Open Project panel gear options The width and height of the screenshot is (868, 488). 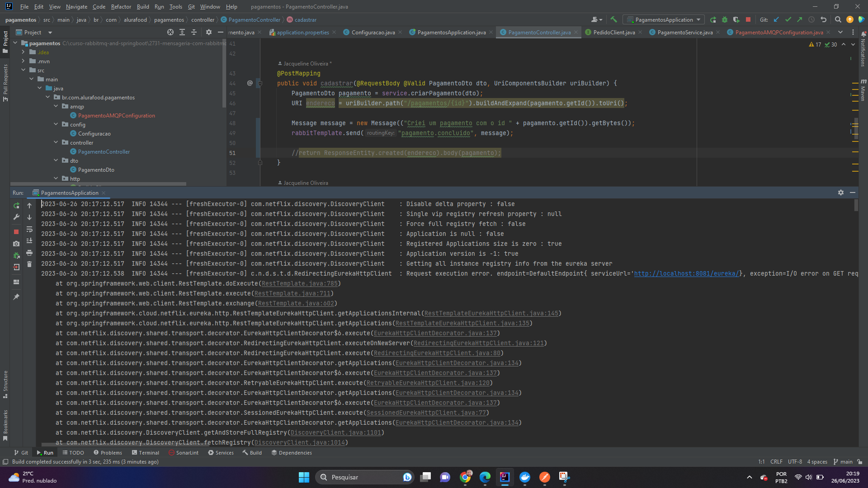point(208,32)
